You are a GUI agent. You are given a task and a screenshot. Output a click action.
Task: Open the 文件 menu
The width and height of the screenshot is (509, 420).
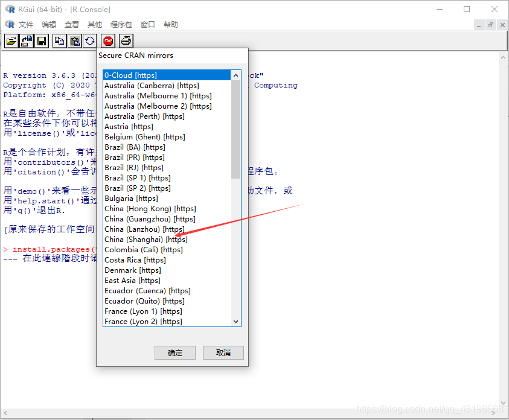coord(26,24)
